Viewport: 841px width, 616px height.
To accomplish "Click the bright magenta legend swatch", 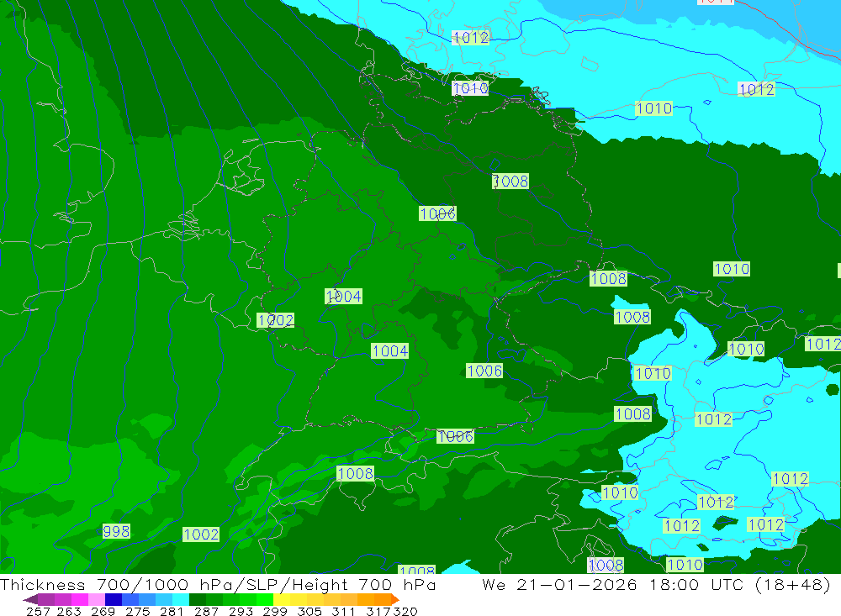I will [80, 599].
